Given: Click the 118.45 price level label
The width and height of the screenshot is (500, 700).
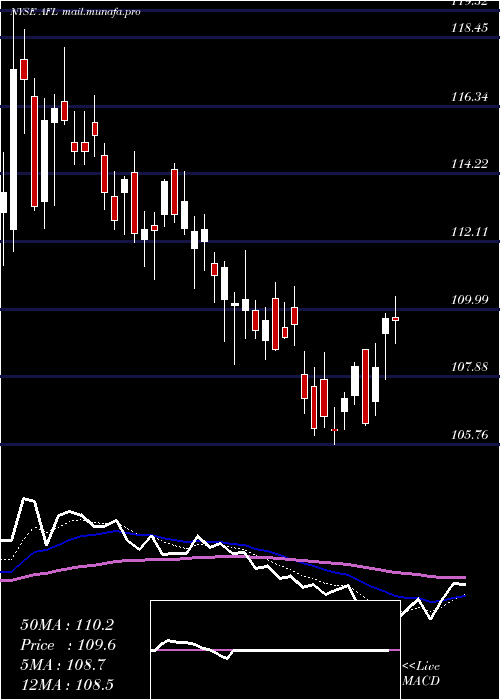Looking at the screenshot, I should coord(469,28).
